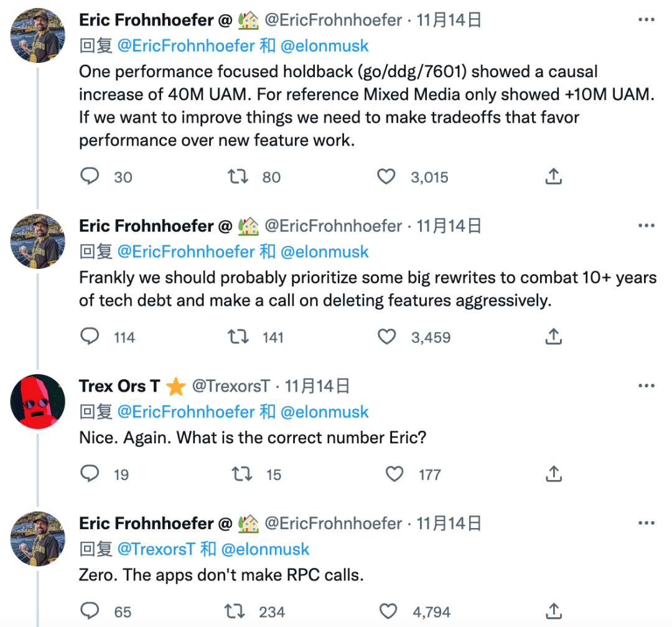The height and width of the screenshot is (627, 672).
Task: Click Eric Frohnhoefer's avatar on first tweet
Action: [38, 35]
